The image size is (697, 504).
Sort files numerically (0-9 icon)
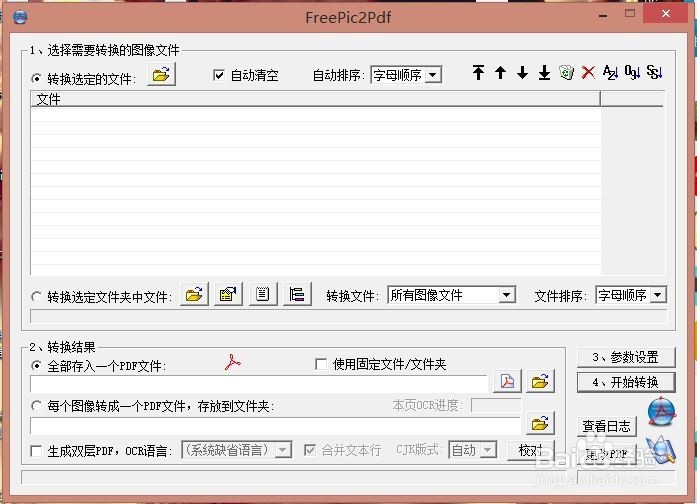pos(632,72)
